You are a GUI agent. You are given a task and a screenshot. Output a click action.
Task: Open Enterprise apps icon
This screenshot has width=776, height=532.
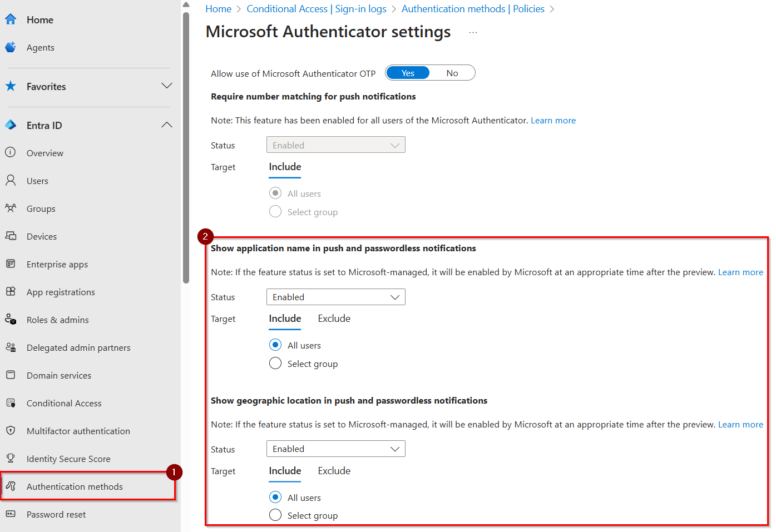click(x=11, y=263)
